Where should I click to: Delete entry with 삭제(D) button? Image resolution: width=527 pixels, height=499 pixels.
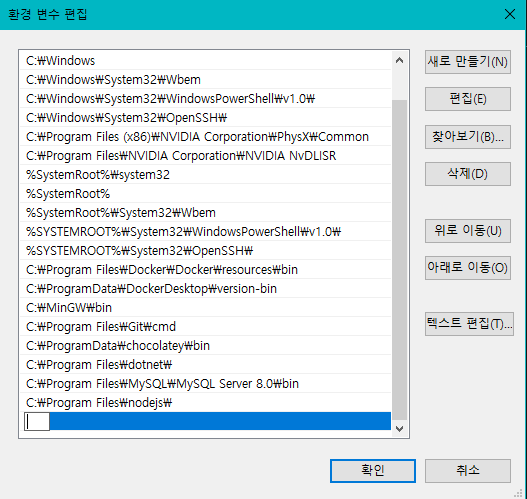click(468, 174)
